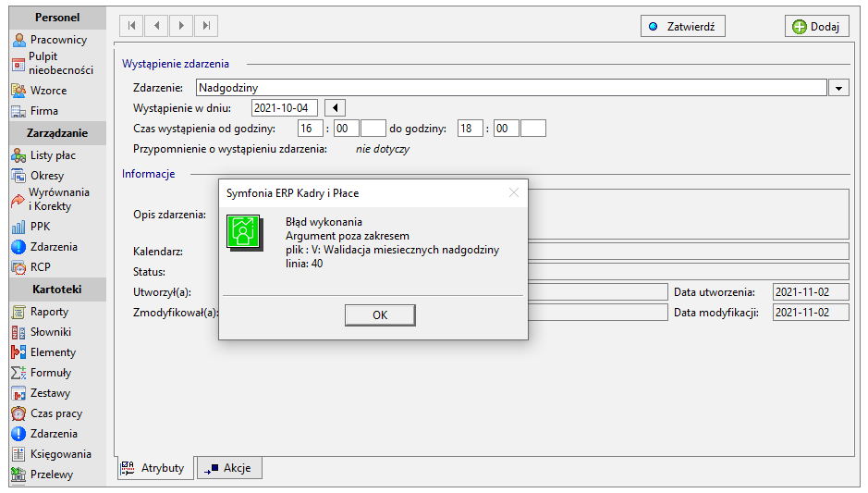Open Wyrównania i Korekty
Image resolution: width=868 pixels, height=493 pixels.
coord(51,199)
